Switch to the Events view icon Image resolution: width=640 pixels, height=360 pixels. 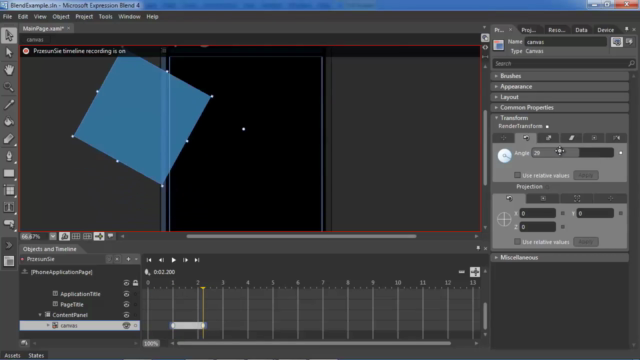(x=629, y=42)
